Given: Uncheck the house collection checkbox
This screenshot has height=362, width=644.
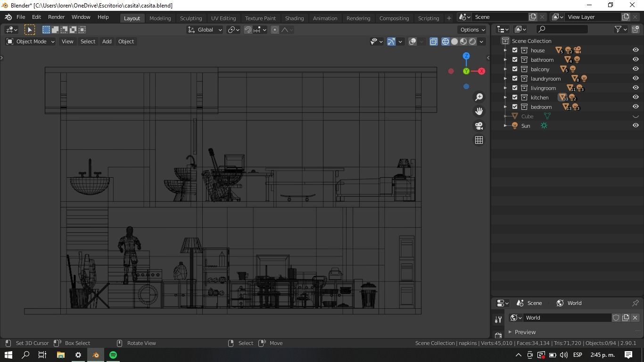Looking at the screenshot, I should click(515, 50).
